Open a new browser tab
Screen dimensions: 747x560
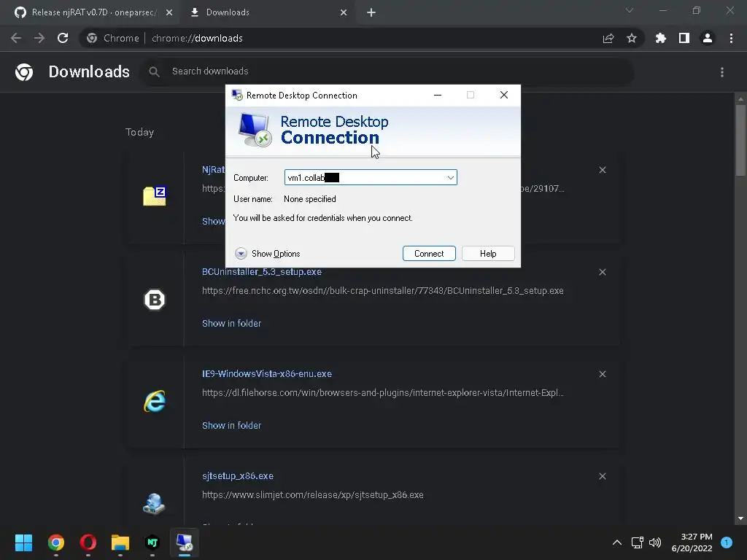[x=371, y=12]
